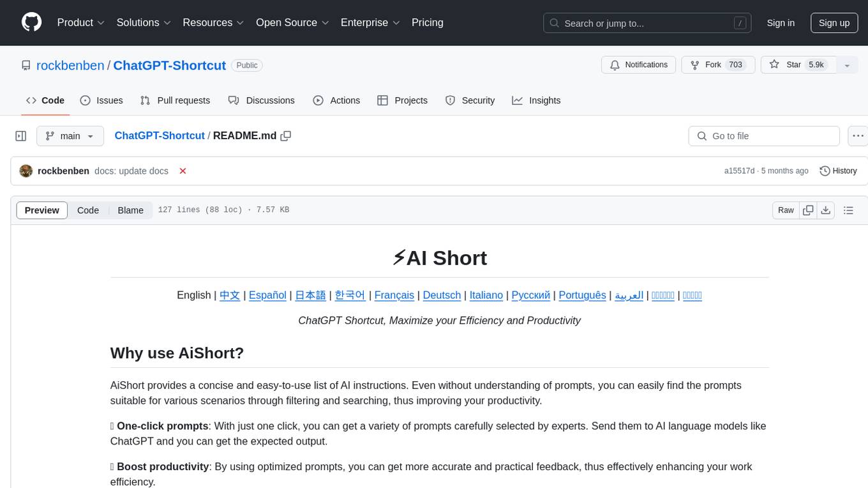Switch to the Pull requests tab
This screenshot has width=868, height=488.
tap(175, 100)
